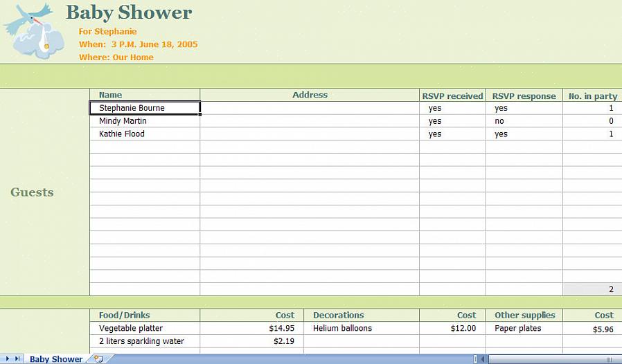Screen dimensions: 622x364
Task: Select the Helium balloons cell
Action: click(361, 329)
